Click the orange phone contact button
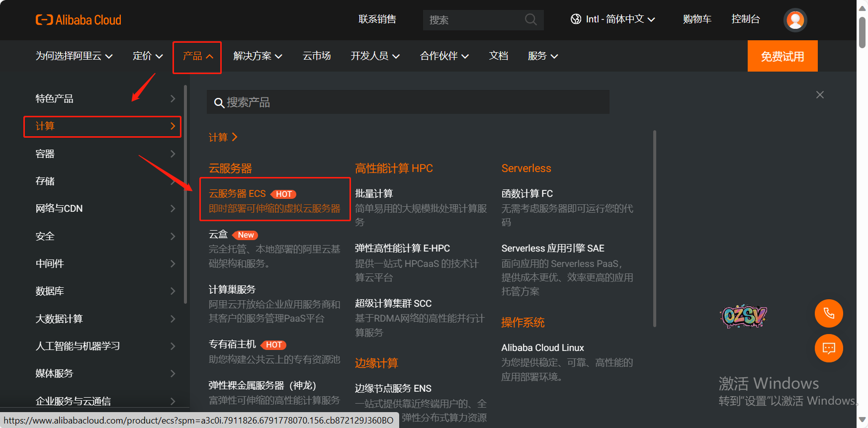Viewport: 868px width, 428px height. click(x=828, y=313)
